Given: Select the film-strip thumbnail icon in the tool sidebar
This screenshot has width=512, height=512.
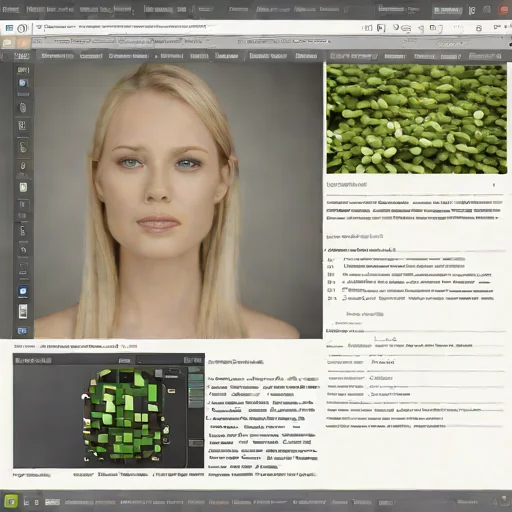Looking at the screenshot, I should (x=23, y=311).
